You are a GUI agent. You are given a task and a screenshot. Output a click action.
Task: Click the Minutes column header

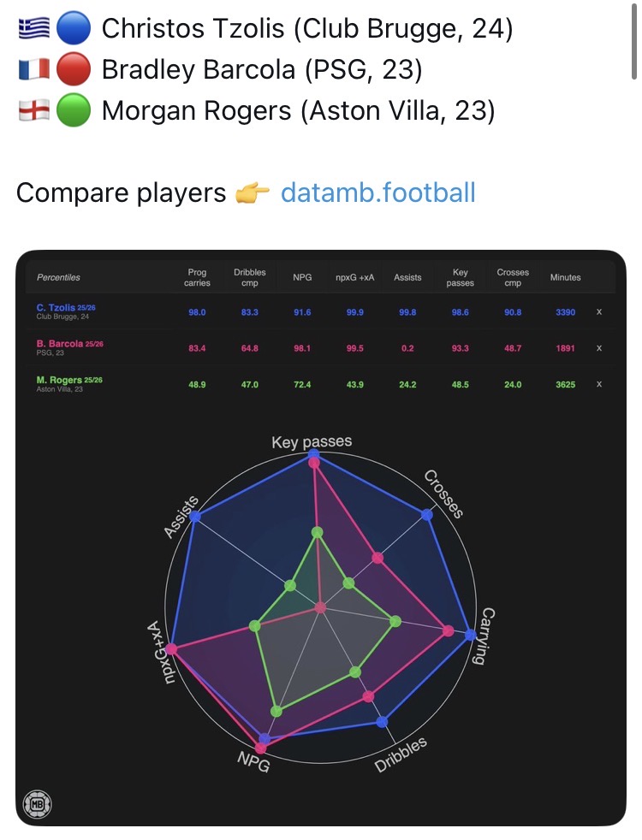[x=565, y=277]
